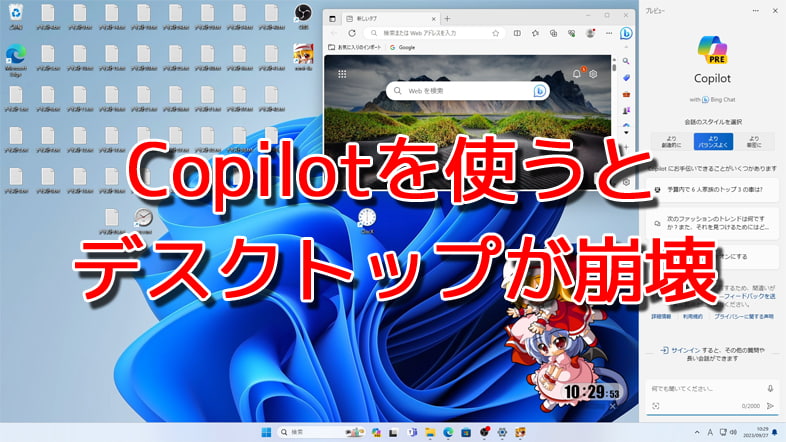Open 詳細情報 link in Copilot
The image size is (786, 442).
coord(661,317)
